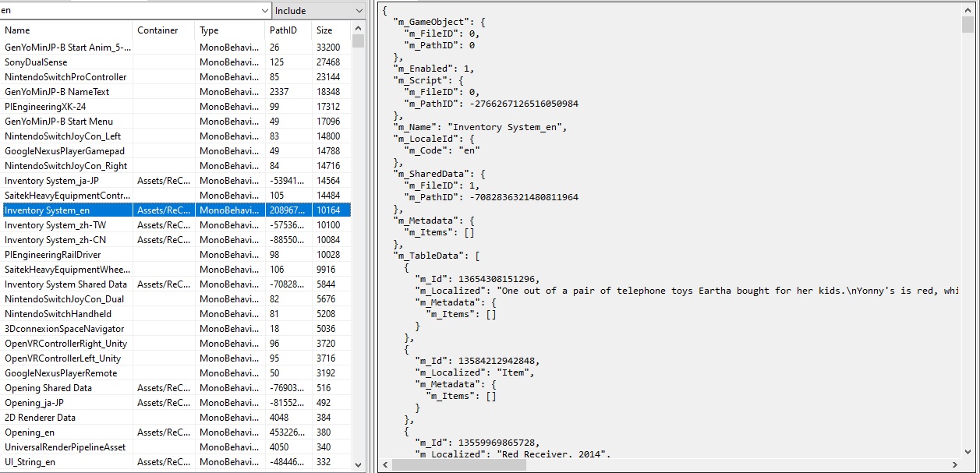
Task: Sort assets by the PathID column header
Action: coord(288,30)
